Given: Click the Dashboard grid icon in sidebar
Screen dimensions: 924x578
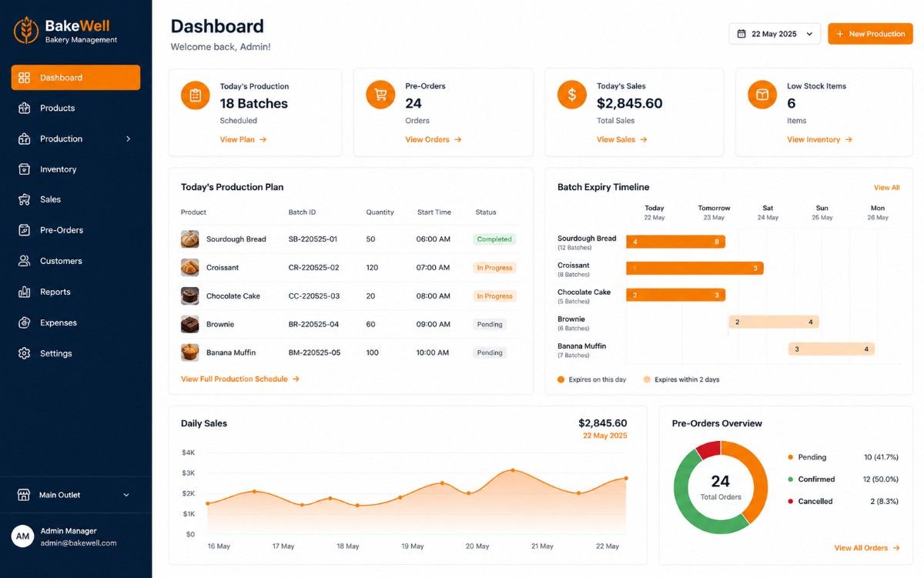Looking at the screenshot, I should pos(24,78).
